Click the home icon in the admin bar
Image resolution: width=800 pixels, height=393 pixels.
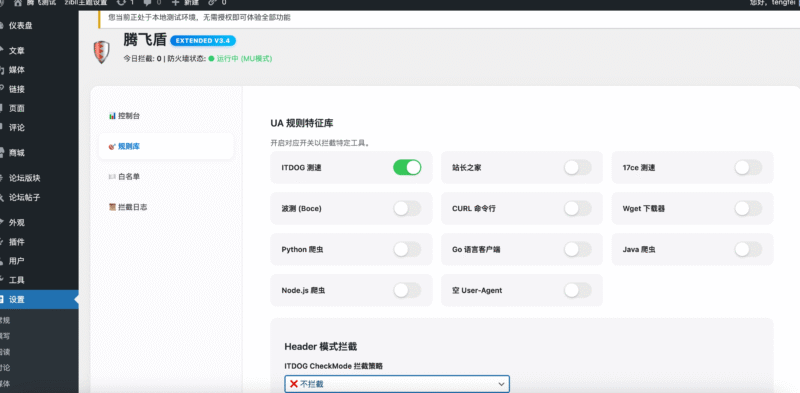[18, 3]
